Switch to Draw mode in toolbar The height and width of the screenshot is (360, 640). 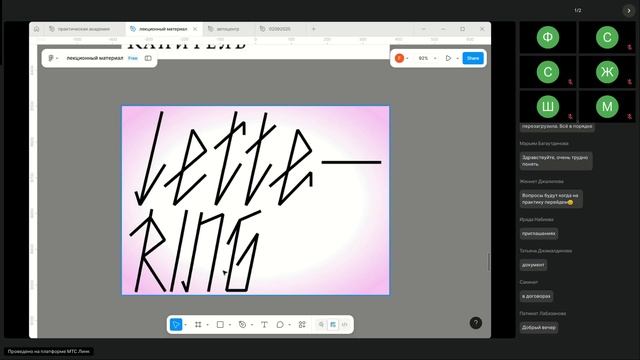pyautogui.click(x=322, y=324)
